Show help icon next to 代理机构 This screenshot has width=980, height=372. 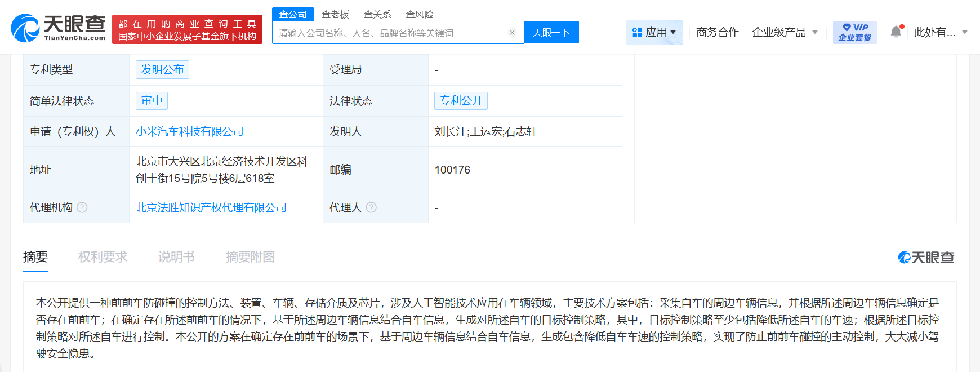coord(82,207)
